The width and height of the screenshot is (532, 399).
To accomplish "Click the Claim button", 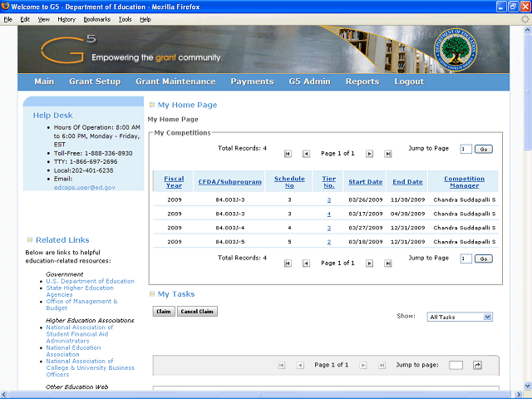I will pyautogui.click(x=164, y=312).
